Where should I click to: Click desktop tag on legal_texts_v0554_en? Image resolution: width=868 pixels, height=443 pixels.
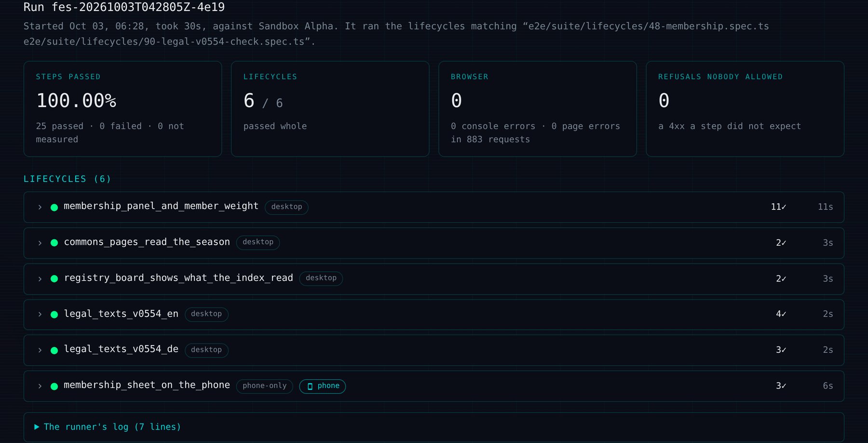pos(206,314)
